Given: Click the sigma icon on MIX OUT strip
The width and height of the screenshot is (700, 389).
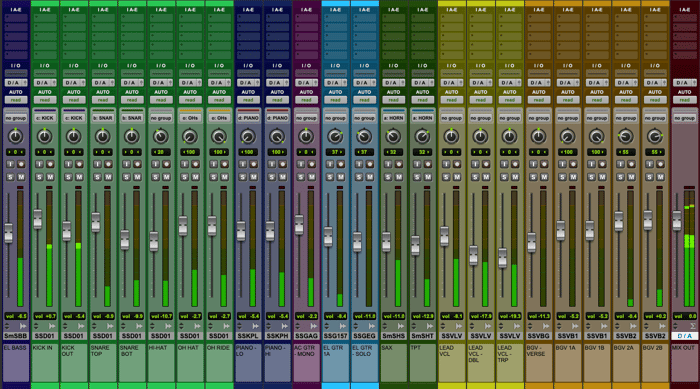Looking at the screenshot, I should point(692,326).
